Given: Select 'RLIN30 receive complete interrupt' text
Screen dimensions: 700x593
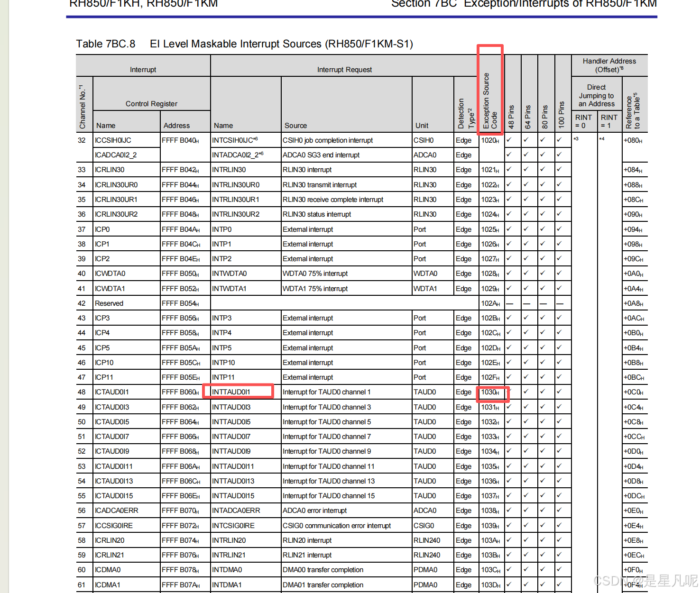Looking at the screenshot, I should pyautogui.click(x=333, y=200).
